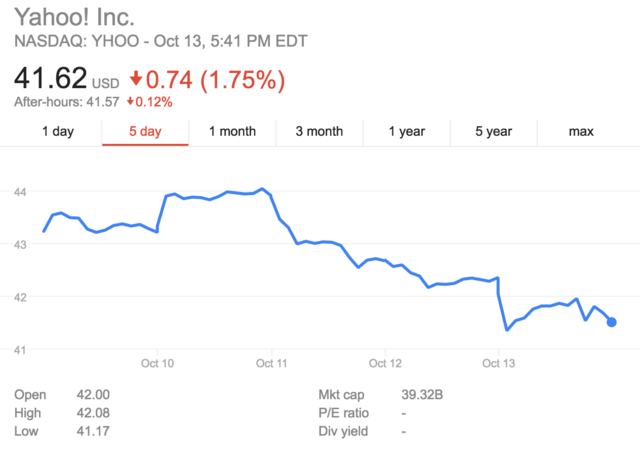Click the Oct 13 date marker
Screen dimensions: 640x460
tap(498, 363)
